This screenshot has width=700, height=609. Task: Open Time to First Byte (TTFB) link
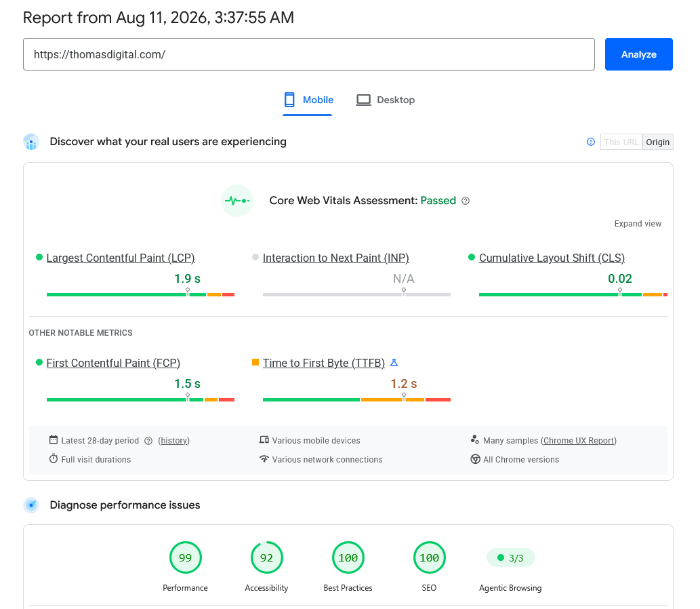[324, 363]
